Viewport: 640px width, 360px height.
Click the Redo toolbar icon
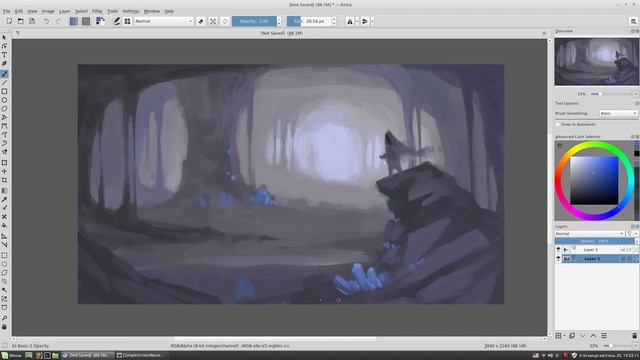point(58,21)
